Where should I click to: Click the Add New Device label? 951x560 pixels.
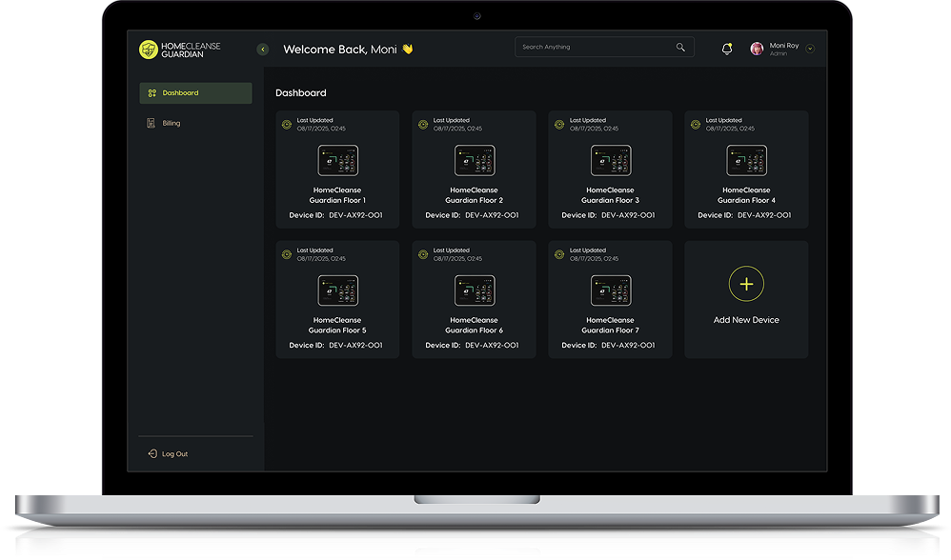coord(746,320)
